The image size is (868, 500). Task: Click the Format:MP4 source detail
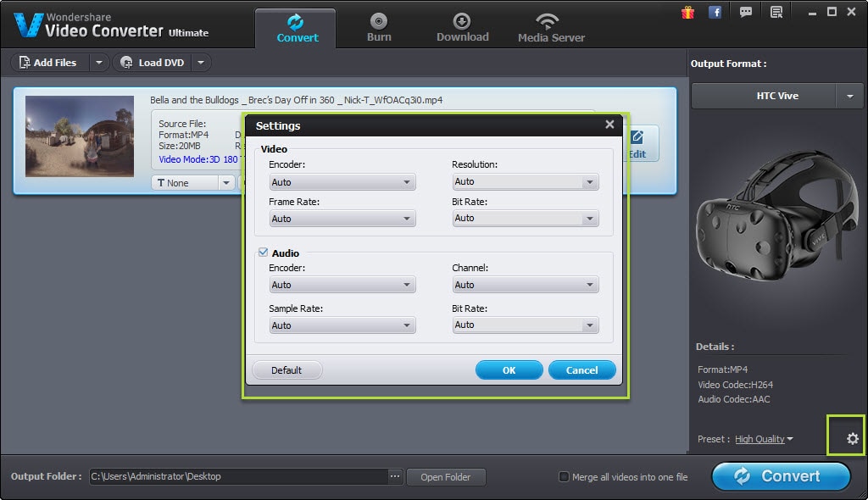tap(183, 135)
